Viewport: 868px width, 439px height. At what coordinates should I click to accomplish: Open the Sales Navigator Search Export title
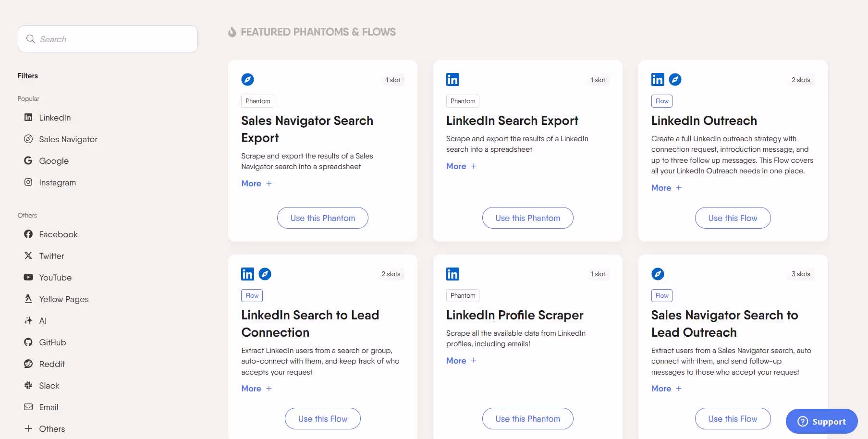pos(307,129)
